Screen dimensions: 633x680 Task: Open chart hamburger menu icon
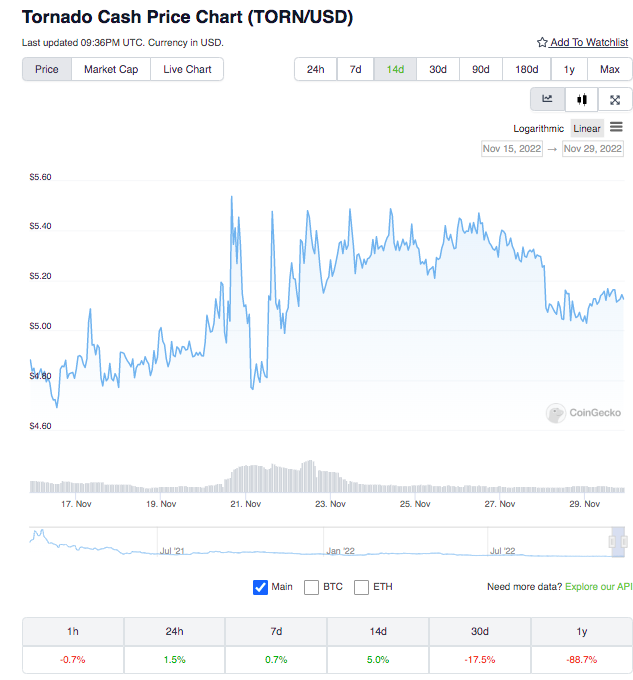tap(616, 127)
